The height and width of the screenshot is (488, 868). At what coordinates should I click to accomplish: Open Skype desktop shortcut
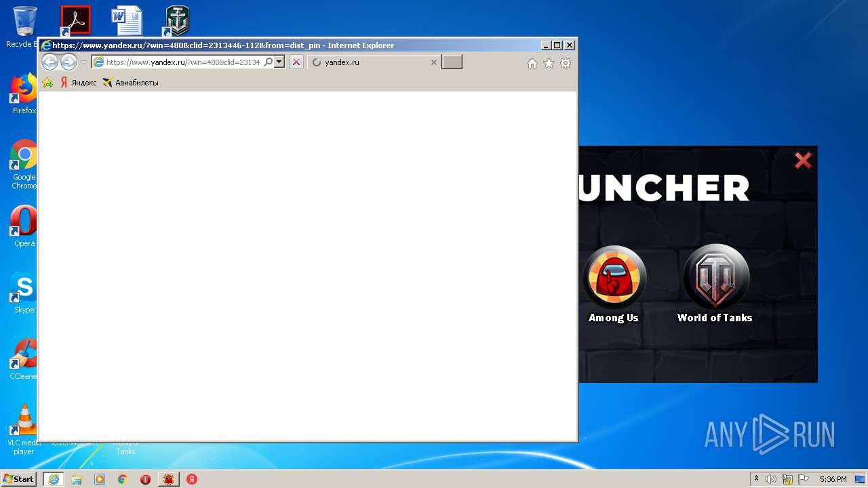tap(24, 293)
